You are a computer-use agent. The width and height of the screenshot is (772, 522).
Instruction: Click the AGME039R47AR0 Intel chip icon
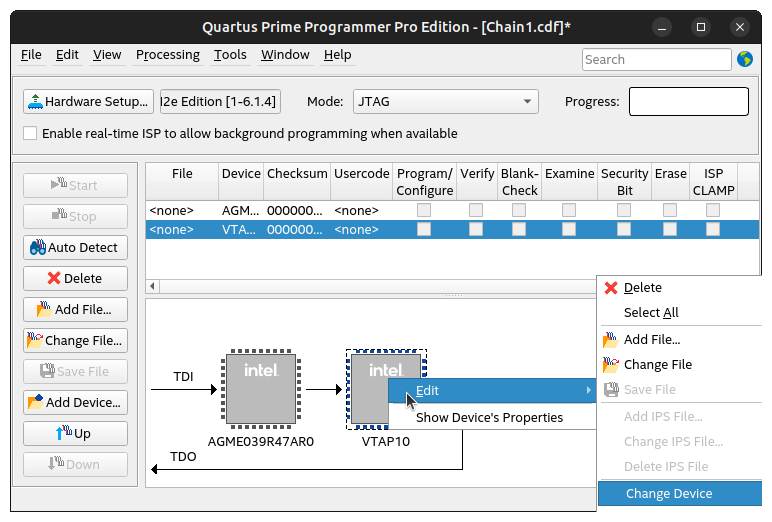click(x=260, y=389)
